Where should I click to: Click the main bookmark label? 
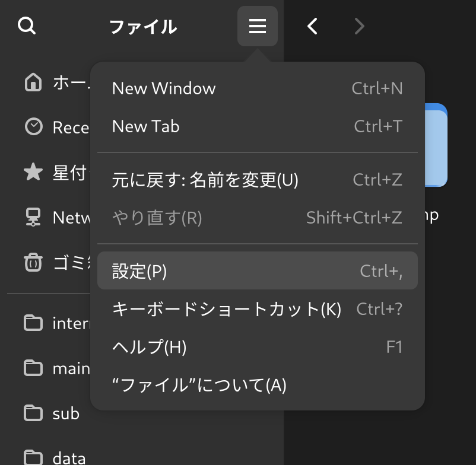click(71, 368)
